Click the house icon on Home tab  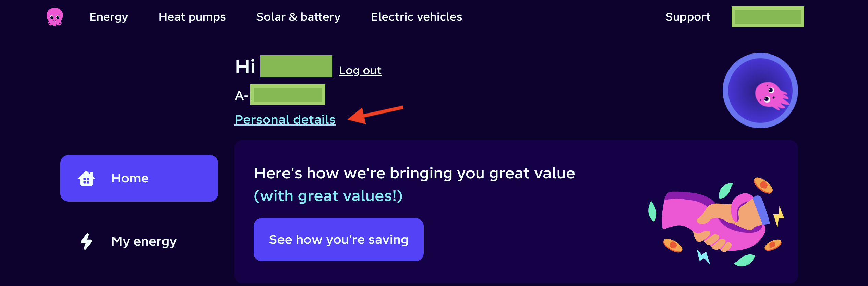click(x=86, y=178)
